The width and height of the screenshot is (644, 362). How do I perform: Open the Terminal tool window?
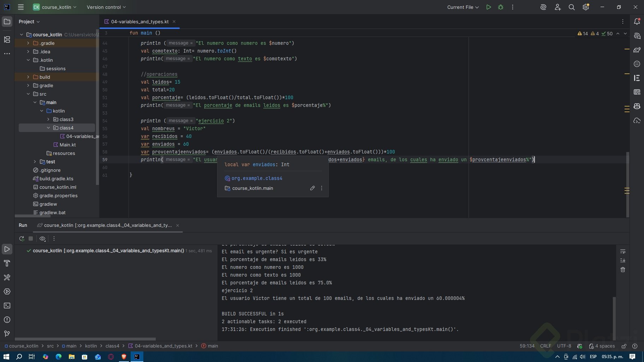7,306
